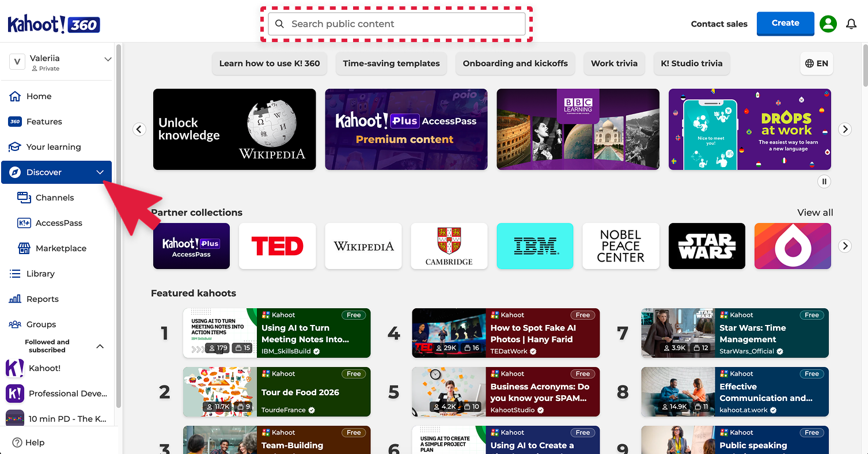Open the Kahoot! followed channel icon

[x=15, y=368]
